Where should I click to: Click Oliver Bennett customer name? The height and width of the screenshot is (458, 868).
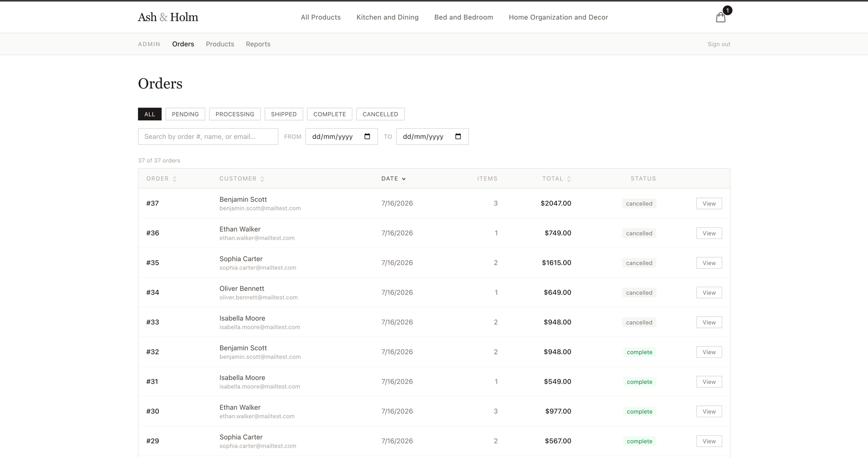(242, 288)
